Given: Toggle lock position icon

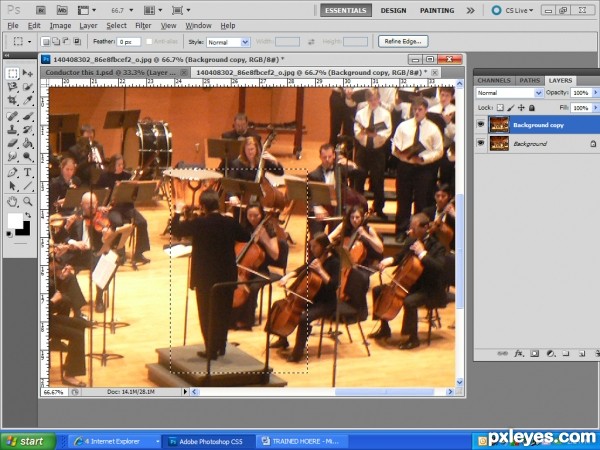Looking at the screenshot, I should tap(521, 108).
